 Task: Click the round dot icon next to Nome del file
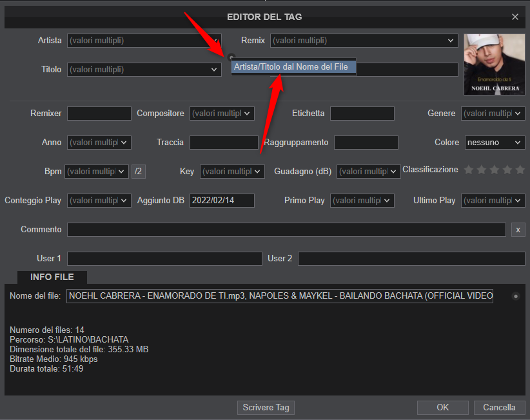515,296
